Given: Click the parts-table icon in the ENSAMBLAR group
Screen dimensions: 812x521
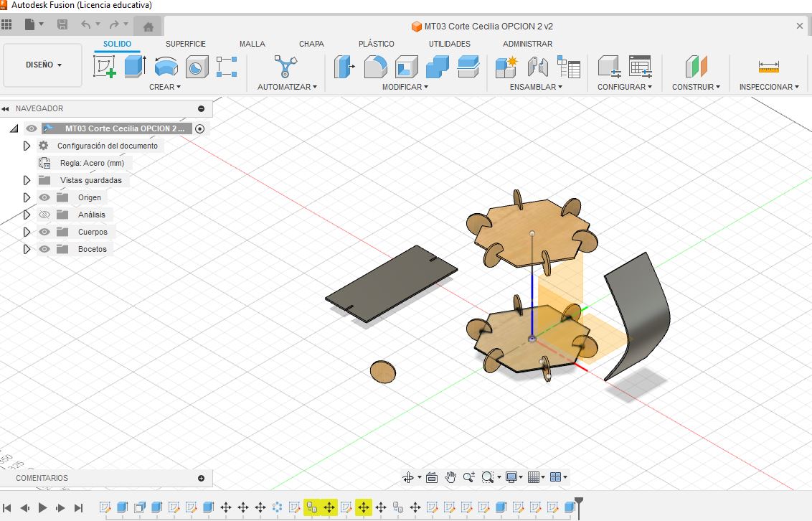Looking at the screenshot, I should click(569, 67).
